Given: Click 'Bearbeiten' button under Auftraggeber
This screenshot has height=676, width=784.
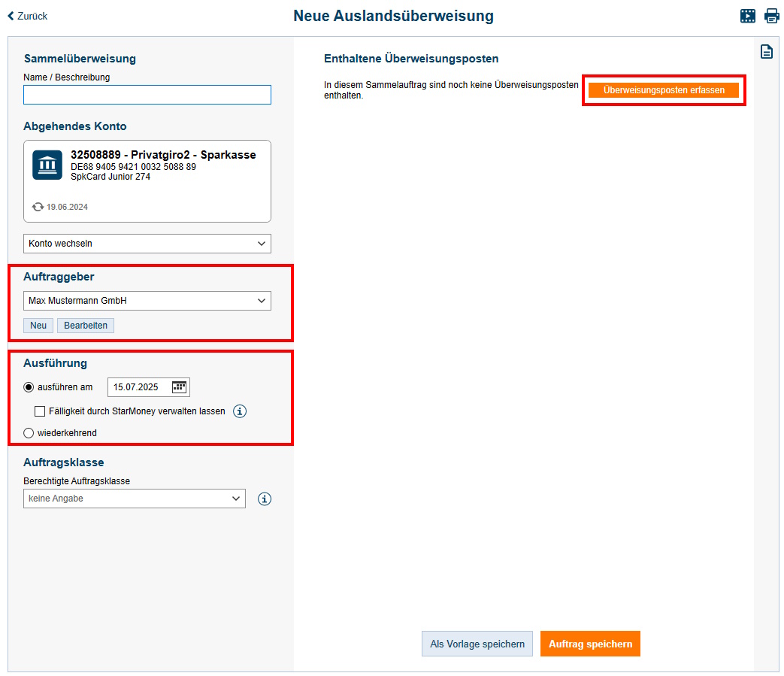Looking at the screenshot, I should (x=86, y=326).
